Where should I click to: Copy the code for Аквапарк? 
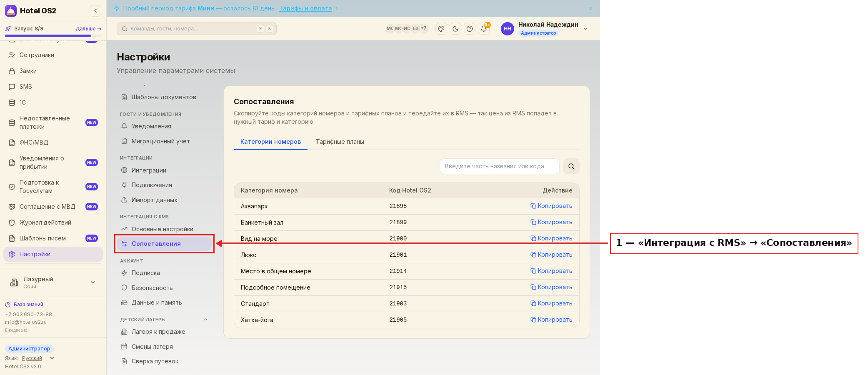[x=551, y=206]
